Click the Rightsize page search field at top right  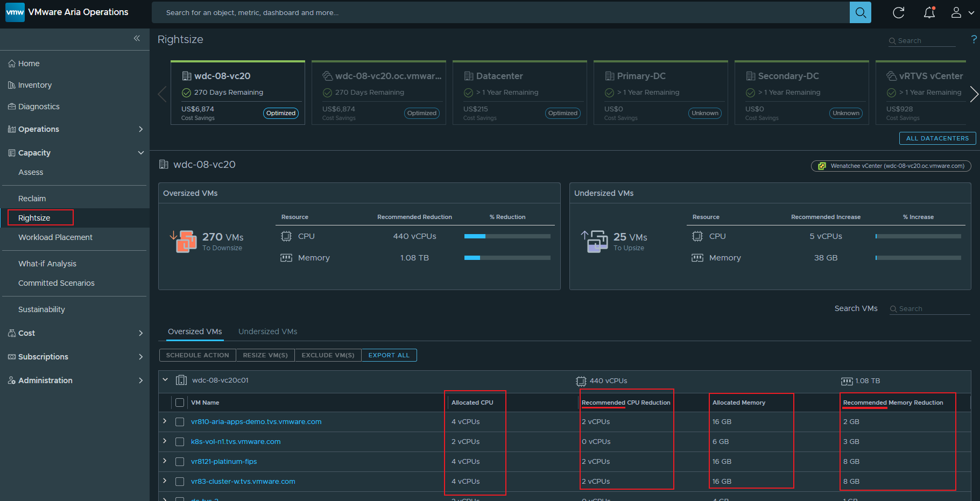[x=922, y=41]
